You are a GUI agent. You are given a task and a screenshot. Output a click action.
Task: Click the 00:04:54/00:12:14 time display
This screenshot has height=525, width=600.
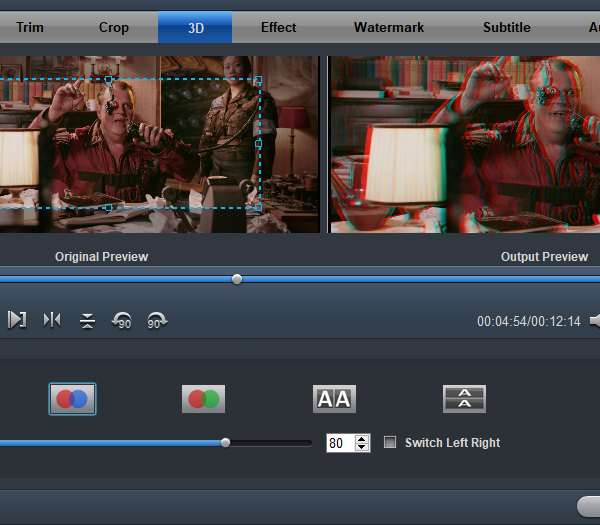pos(528,321)
